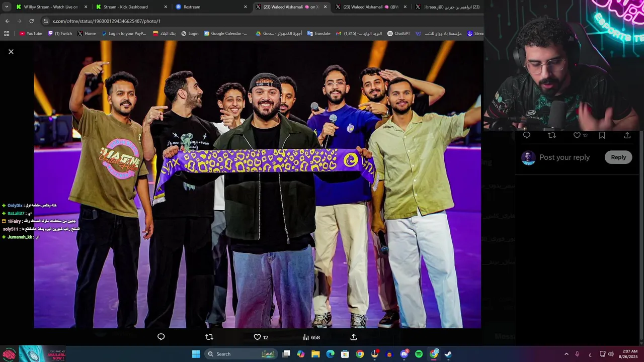Close the Kick Dashboard tab
The image size is (644, 362).
point(166,7)
